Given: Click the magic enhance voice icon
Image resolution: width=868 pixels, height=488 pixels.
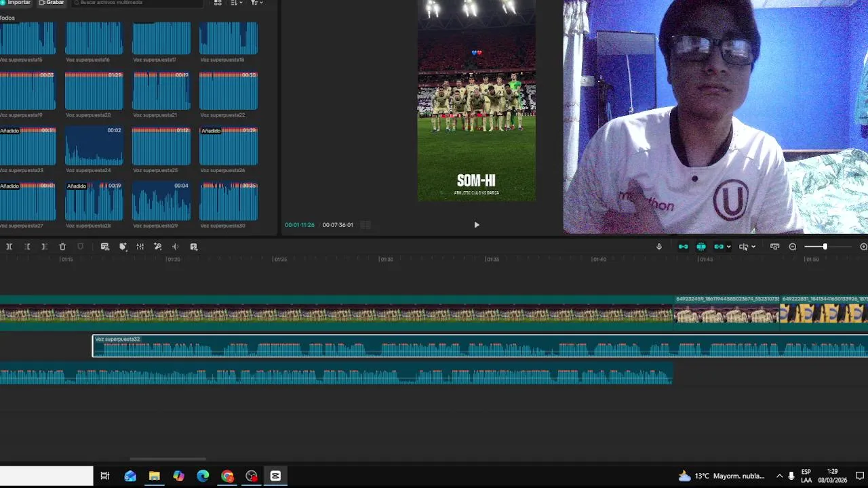Looking at the screenshot, I should click(158, 247).
